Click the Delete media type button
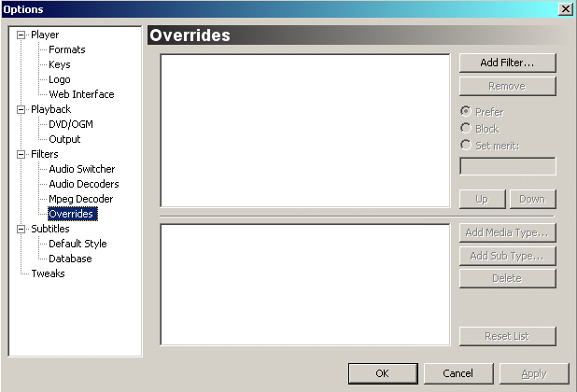Image resolution: width=577 pixels, height=392 pixels. tap(508, 278)
